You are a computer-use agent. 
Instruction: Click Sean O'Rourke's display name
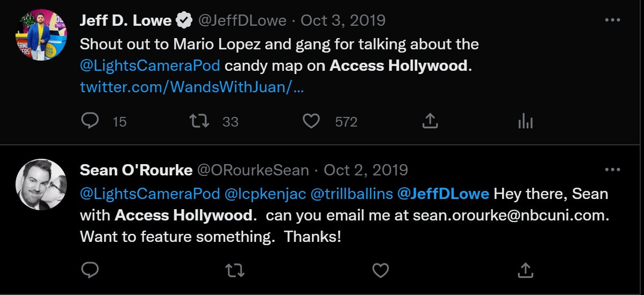click(136, 170)
